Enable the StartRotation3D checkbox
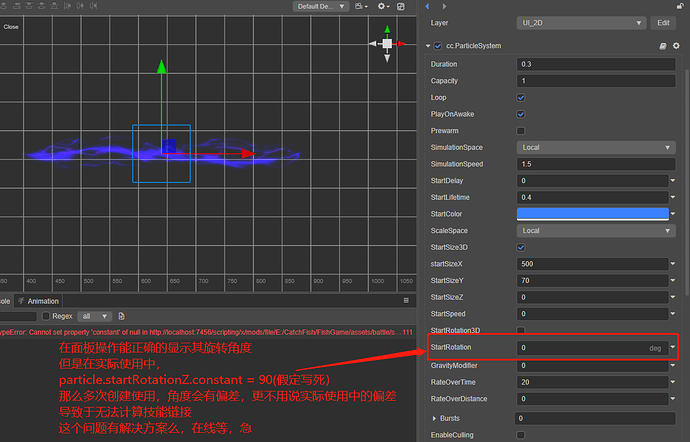The height and width of the screenshot is (442, 690). tap(521, 330)
